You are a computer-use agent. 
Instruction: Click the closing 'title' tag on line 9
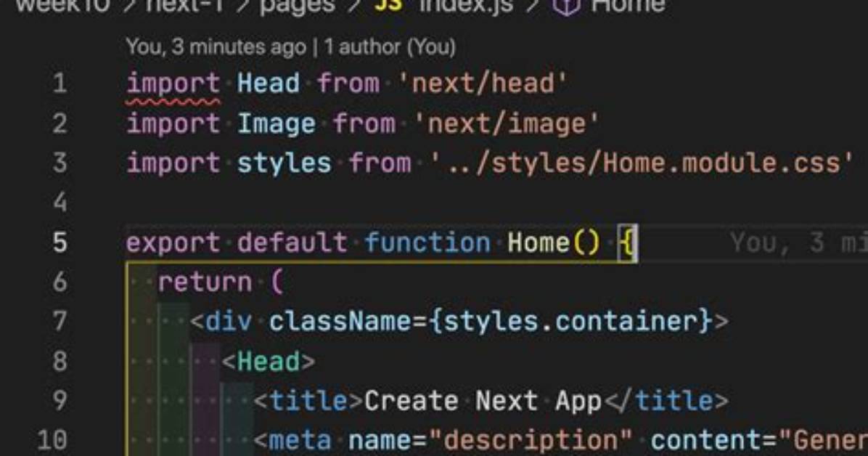click(x=666, y=401)
